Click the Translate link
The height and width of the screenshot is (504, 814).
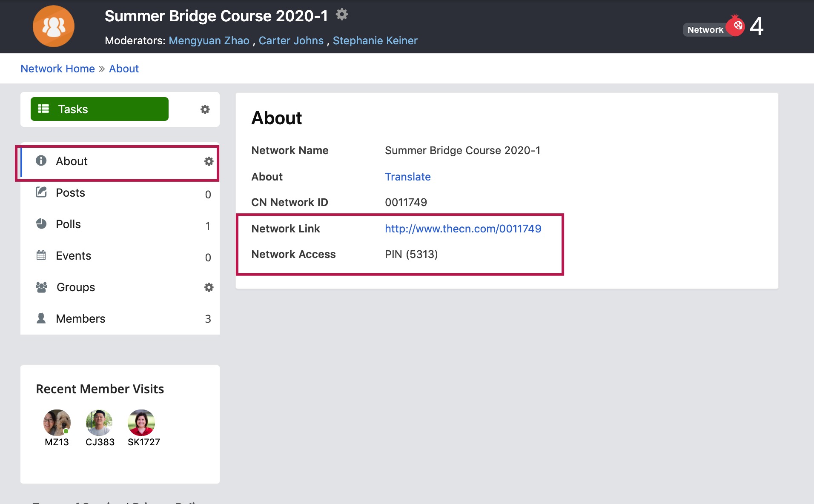tap(407, 177)
